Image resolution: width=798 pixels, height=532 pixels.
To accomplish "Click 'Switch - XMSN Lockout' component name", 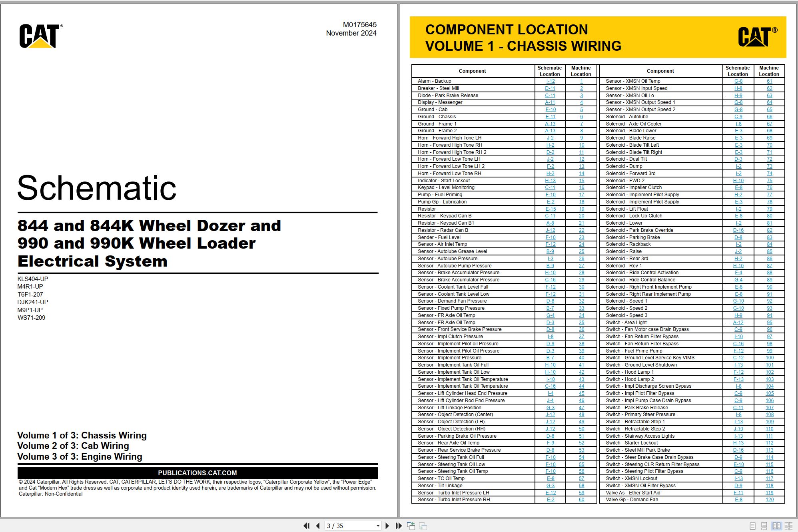I will 631,478.
